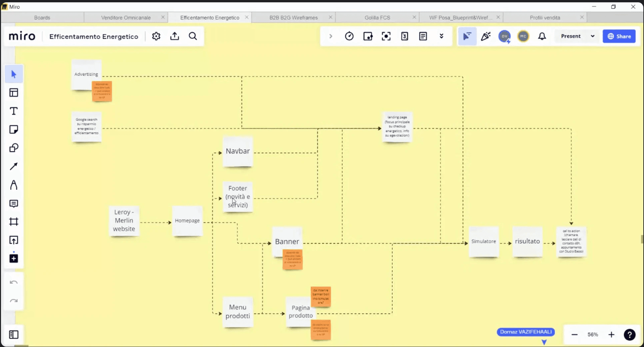The height and width of the screenshot is (347, 644).
Task: Open the help question mark
Action: pos(629,335)
